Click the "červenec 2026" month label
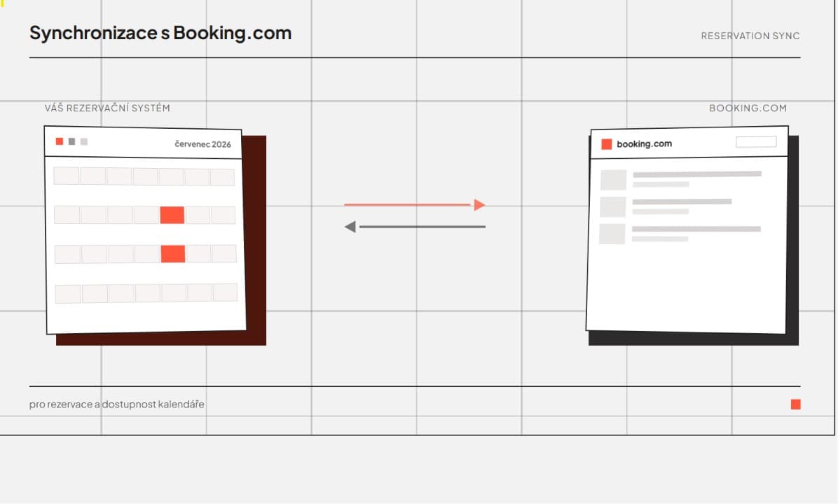The image size is (838, 504). coord(202,144)
